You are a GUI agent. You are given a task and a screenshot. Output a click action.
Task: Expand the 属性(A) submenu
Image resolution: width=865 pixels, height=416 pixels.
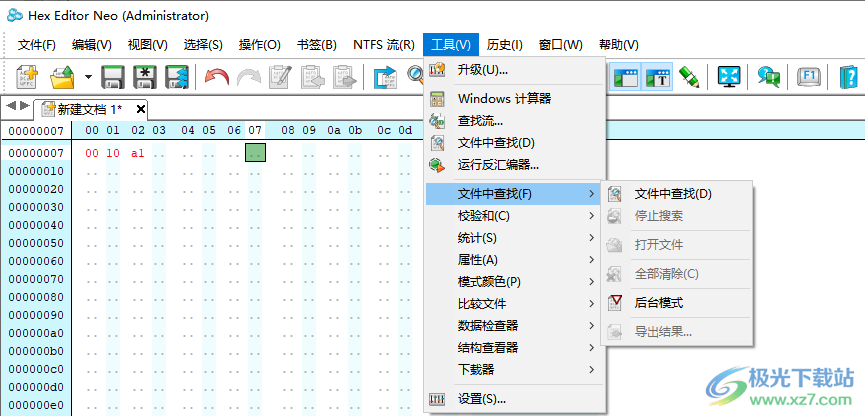point(512,259)
